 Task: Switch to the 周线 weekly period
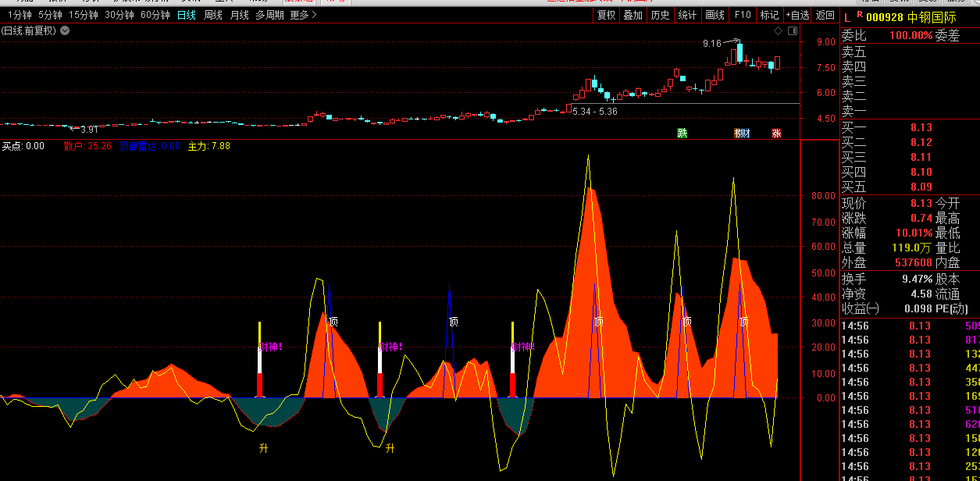tap(212, 15)
